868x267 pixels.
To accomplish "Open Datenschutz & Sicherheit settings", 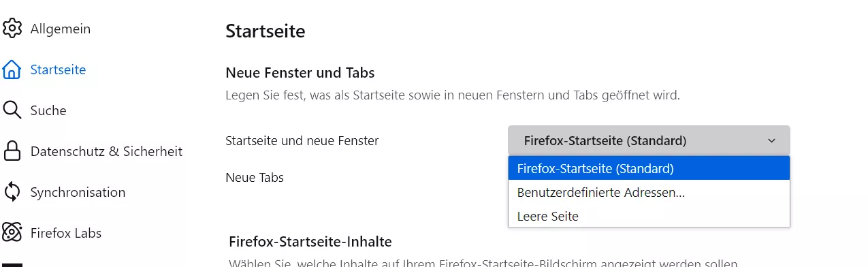I will pos(106,151).
